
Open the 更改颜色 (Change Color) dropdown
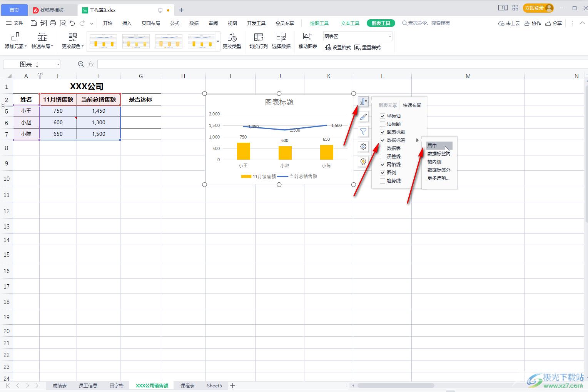[72, 41]
